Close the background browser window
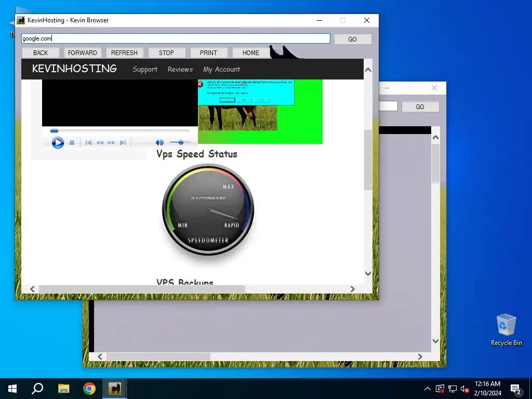532x399 pixels. [x=434, y=88]
